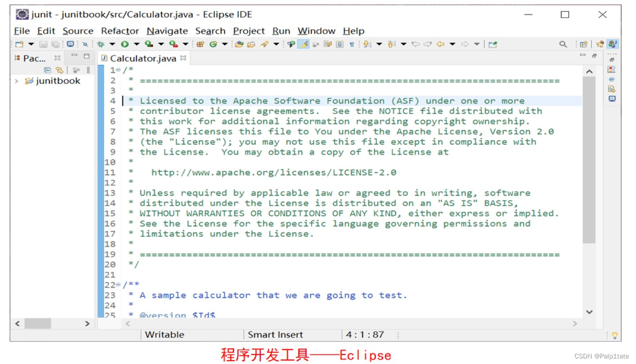636x364 pixels.
Task: Open the Refactor menu
Action: [120, 31]
